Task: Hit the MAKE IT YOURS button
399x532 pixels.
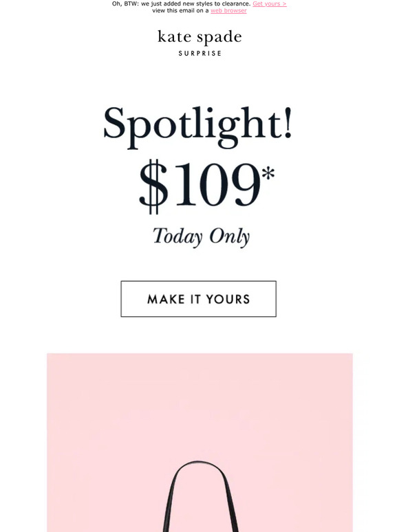Action: point(199,299)
